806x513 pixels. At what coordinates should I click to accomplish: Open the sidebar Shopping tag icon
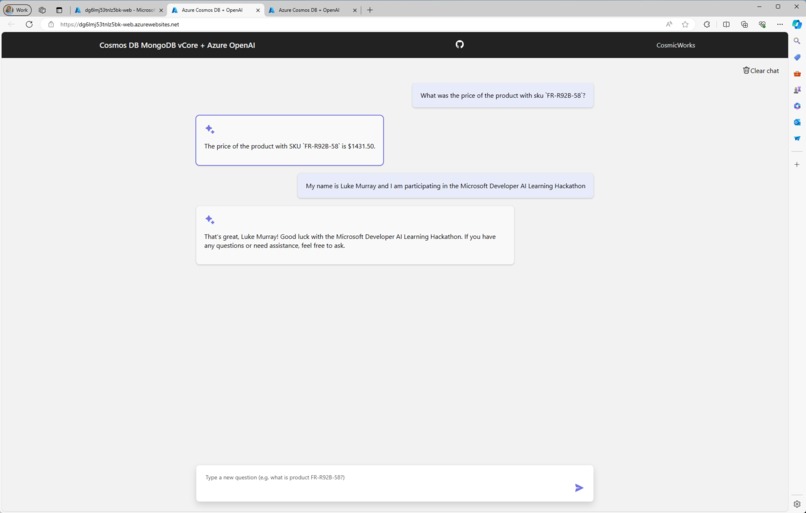tap(797, 57)
